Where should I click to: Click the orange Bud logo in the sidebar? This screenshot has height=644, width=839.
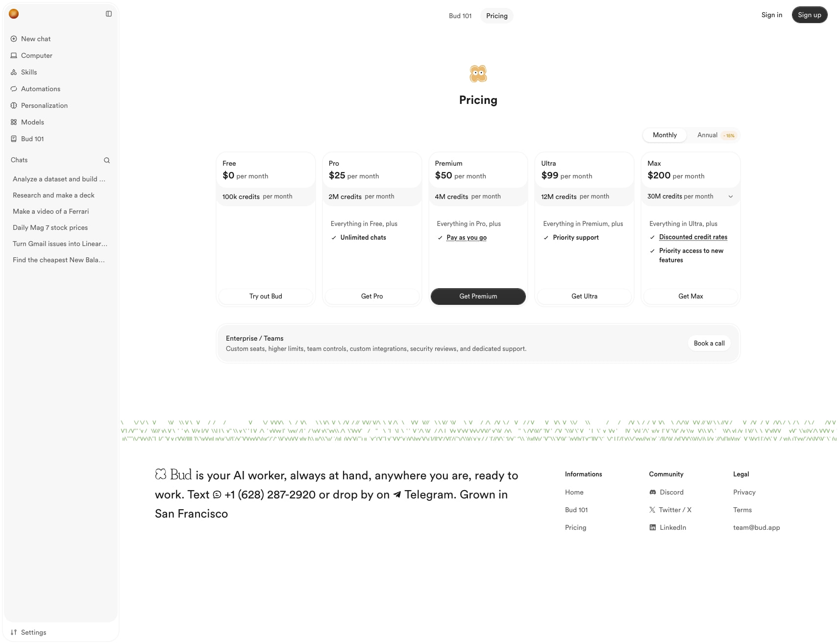(14, 14)
